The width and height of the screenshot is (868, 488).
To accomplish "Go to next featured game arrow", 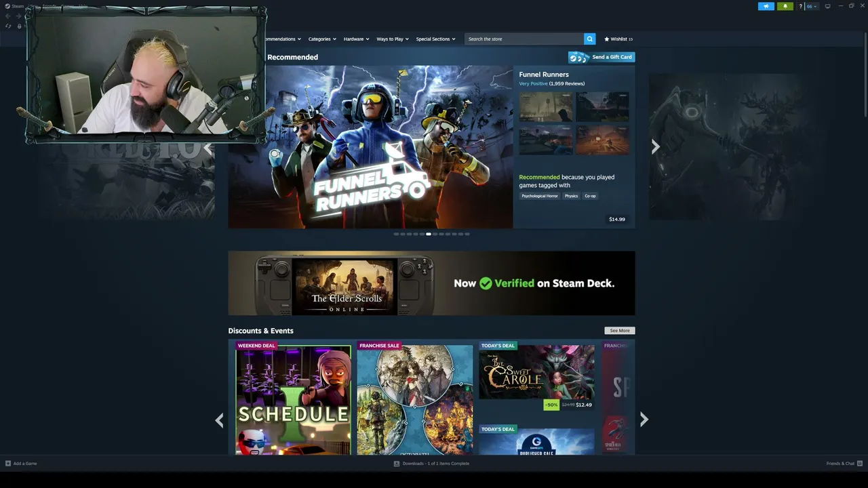I will click(655, 147).
